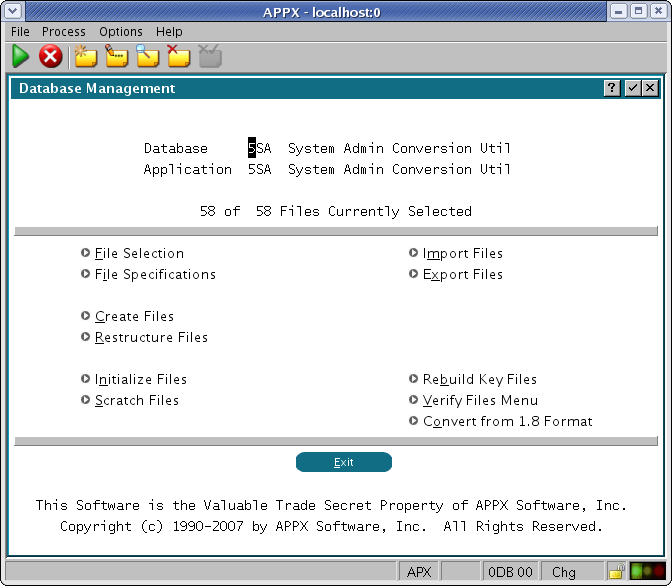This screenshot has width=672, height=586.
Task: Open Import Files
Action: click(x=456, y=253)
